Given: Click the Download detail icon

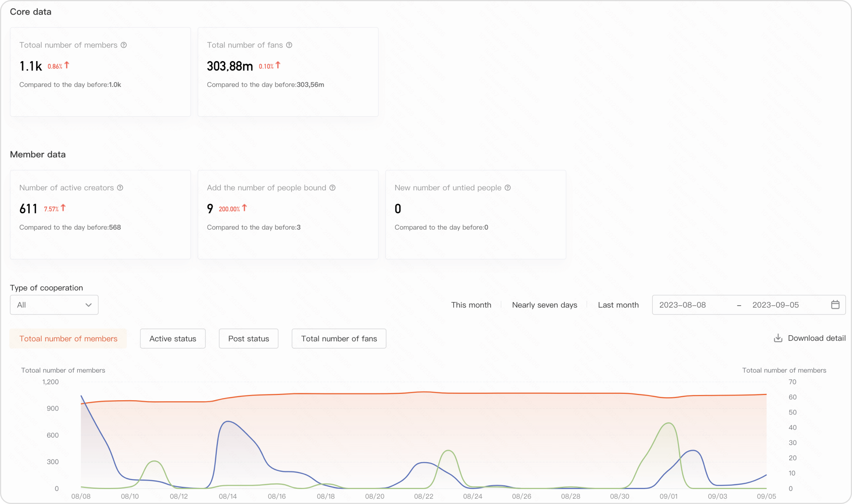Looking at the screenshot, I should (x=778, y=338).
